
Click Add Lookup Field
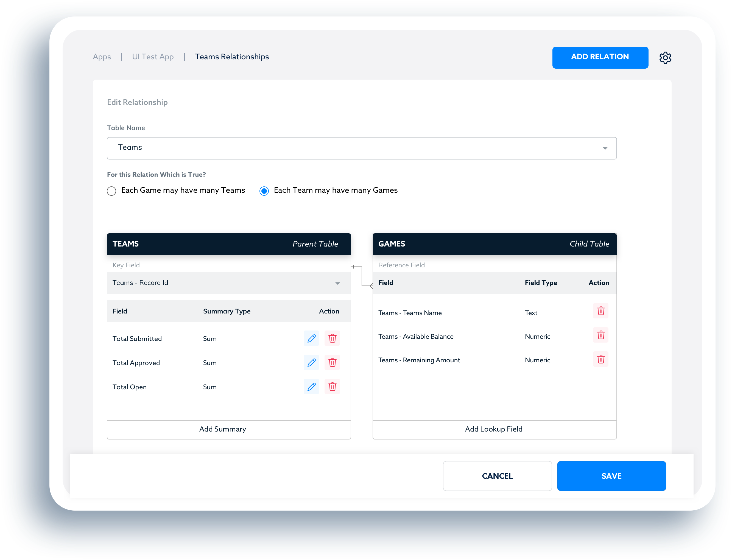tap(494, 429)
